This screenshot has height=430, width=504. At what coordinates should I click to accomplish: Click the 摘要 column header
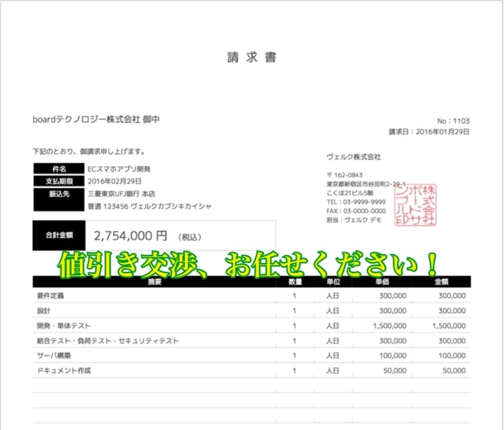coord(154,282)
